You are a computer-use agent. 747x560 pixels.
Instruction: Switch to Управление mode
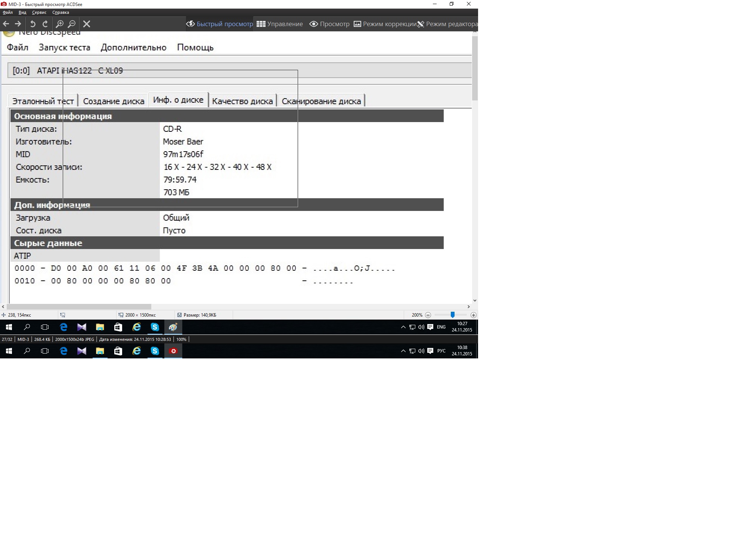click(280, 24)
